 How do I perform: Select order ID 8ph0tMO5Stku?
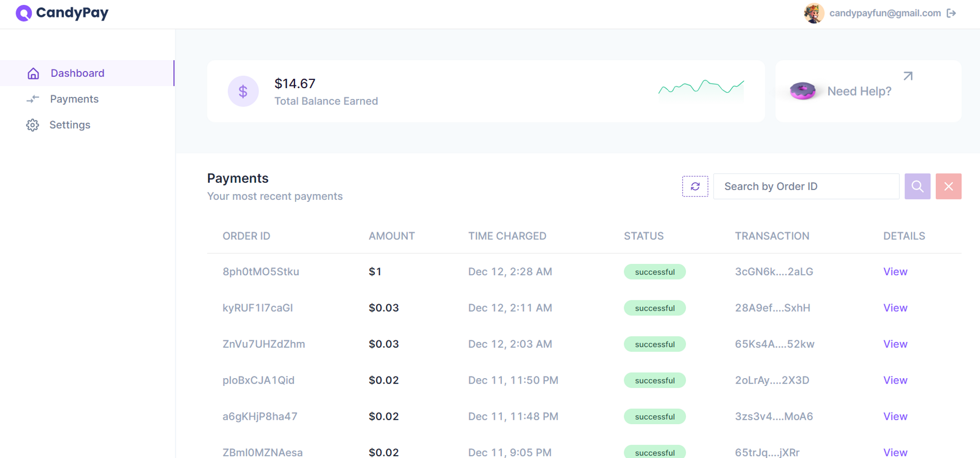pyautogui.click(x=261, y=271)
